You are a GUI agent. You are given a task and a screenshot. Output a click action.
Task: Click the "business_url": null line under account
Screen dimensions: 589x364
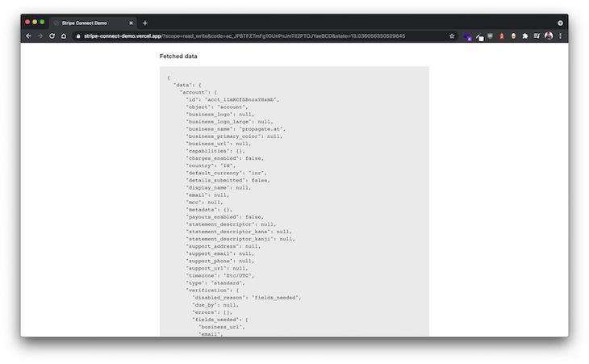(218, 144)
